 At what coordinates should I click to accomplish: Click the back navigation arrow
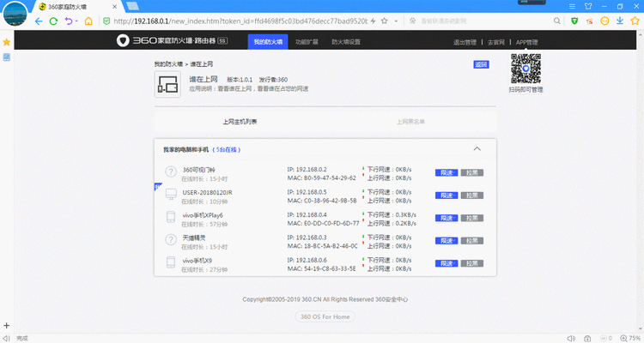pyautogui.click(x=39, y=21)
